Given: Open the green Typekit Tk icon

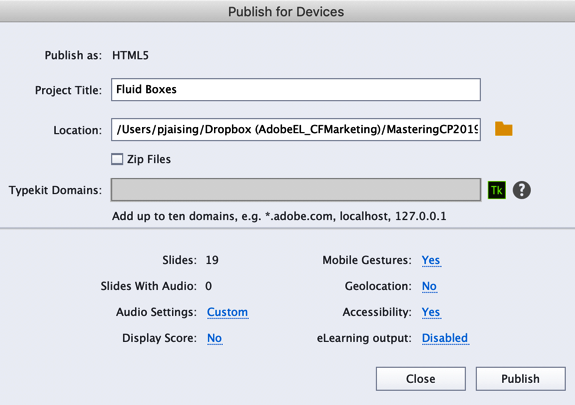Looking at the screenshot, I should 497,190.
